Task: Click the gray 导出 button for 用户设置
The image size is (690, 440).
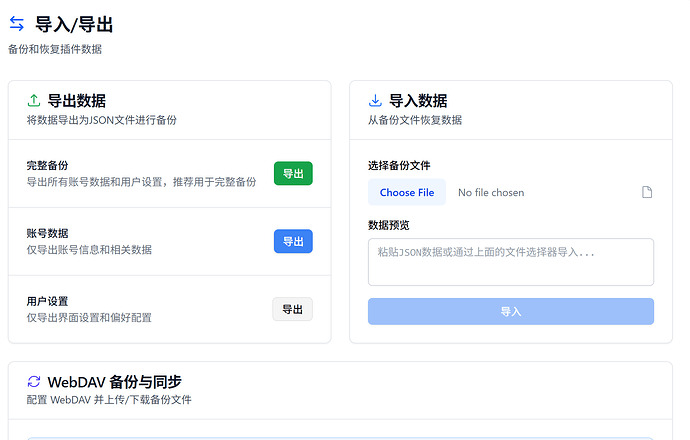Action: 293,309
